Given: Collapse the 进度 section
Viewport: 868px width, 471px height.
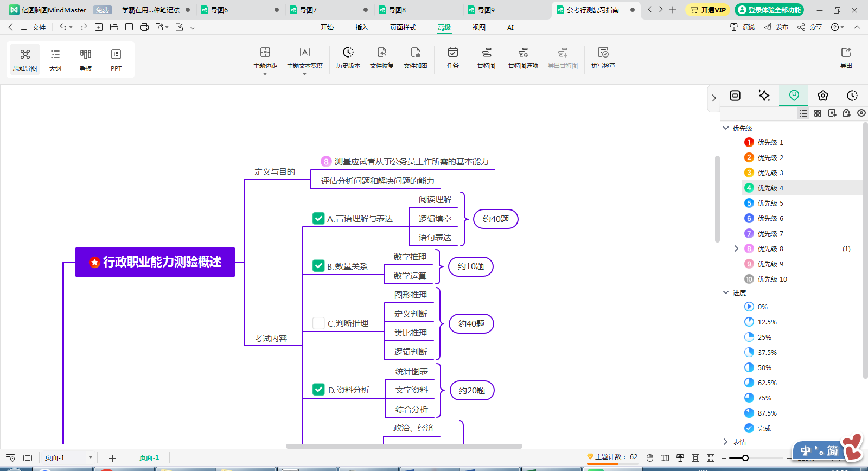Looking at the screenshot, I should coord(726,292).
